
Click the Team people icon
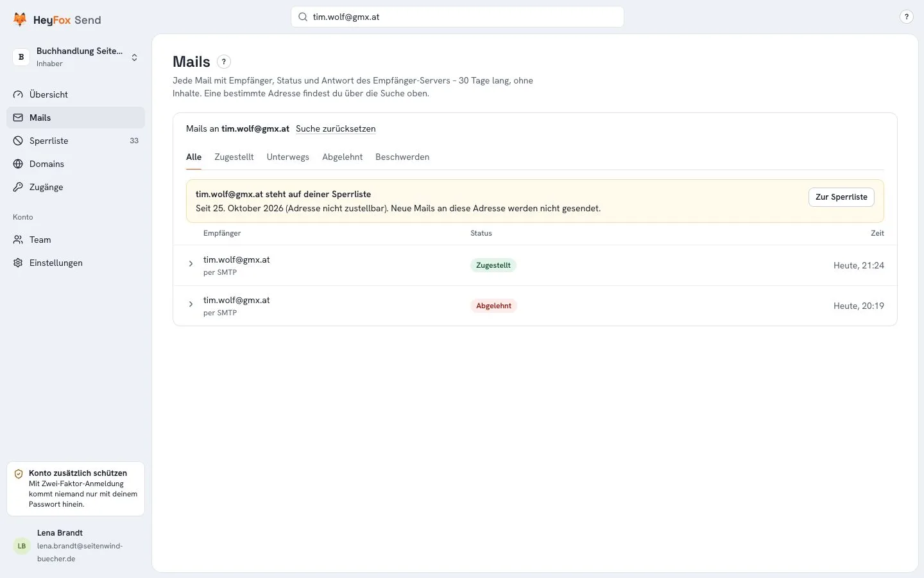pos(18,240)
